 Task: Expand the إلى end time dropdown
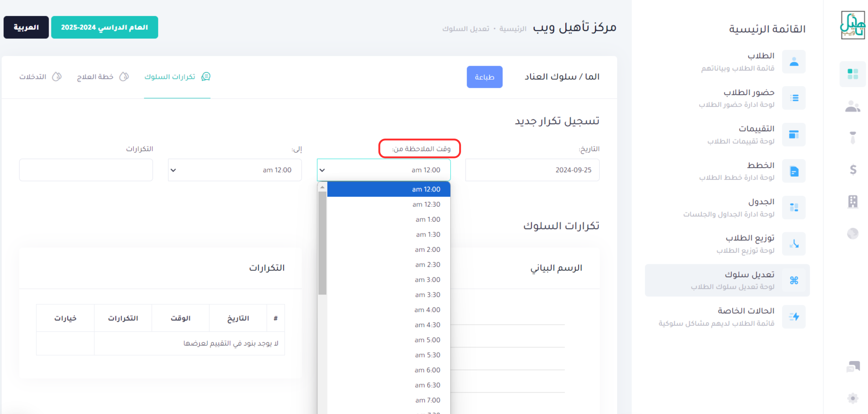click(x=235, y=170)
